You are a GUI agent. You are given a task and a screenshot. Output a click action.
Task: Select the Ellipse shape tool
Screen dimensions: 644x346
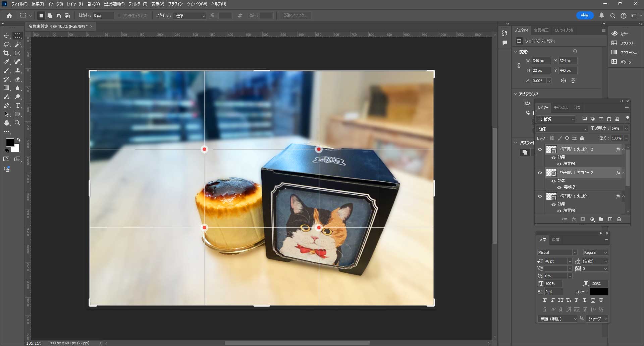point(18,114)
